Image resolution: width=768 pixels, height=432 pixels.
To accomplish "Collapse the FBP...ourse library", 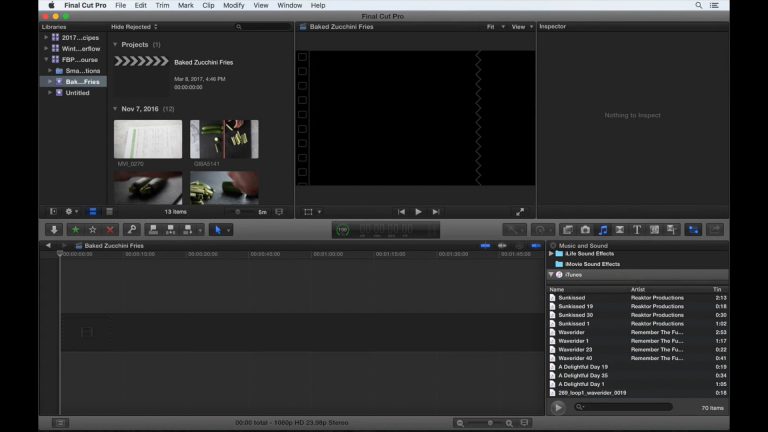I will [x=46, y=59].
